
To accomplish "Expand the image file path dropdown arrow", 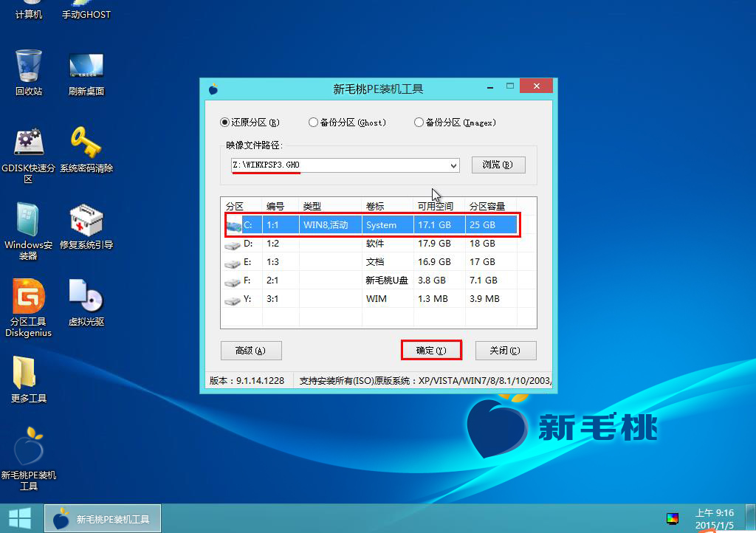I will point(453,165).
